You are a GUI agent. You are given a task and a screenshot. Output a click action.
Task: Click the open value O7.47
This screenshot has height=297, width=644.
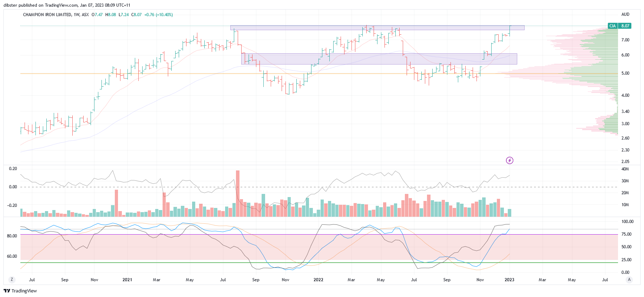pyautogui.click(x=97, y=15)
